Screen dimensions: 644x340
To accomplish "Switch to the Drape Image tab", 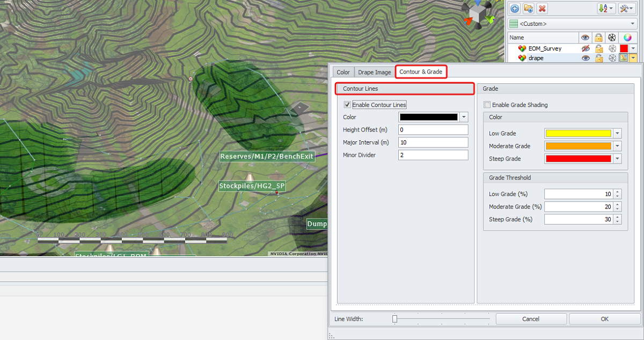I will pyautogui.click(x=375, y=72).
